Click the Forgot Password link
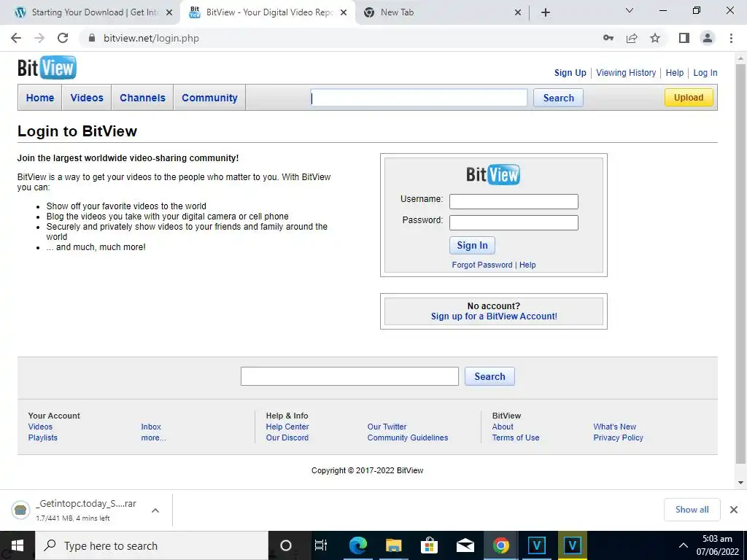Image resolution: width=747 pixels, height=560 pixels. coord(482,265)
